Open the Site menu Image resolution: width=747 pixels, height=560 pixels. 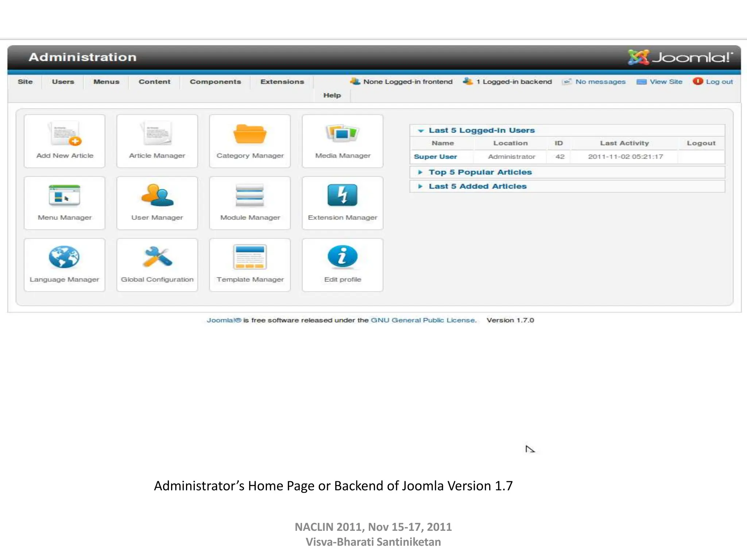click(25, 82)
